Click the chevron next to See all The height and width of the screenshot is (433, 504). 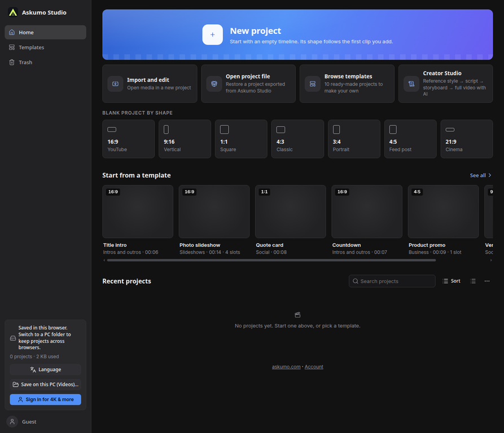489,175
